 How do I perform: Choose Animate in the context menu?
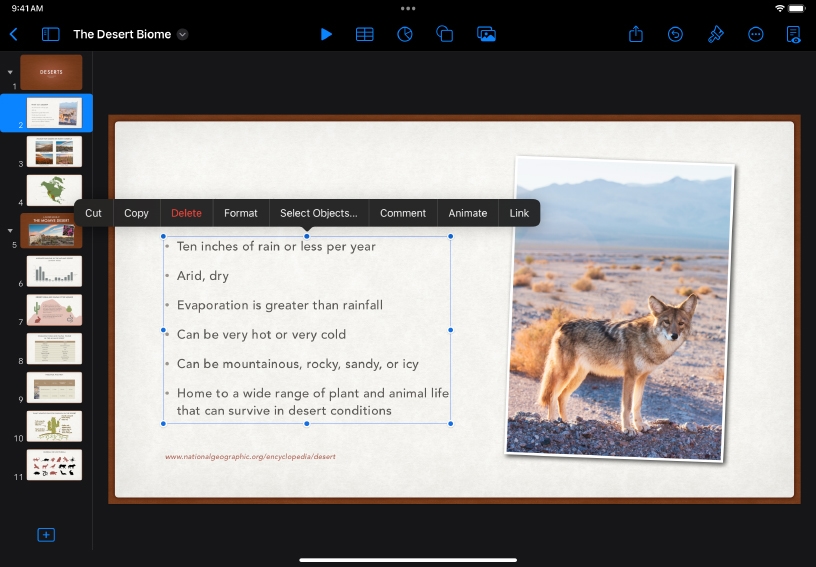pos(467,213)
